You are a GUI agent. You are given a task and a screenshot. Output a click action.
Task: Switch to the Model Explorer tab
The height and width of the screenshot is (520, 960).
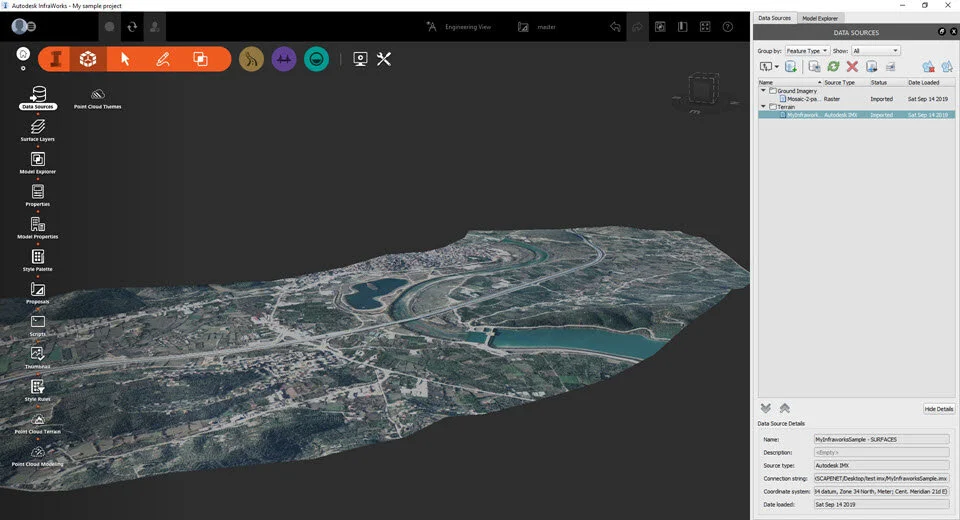pos(820,18)
